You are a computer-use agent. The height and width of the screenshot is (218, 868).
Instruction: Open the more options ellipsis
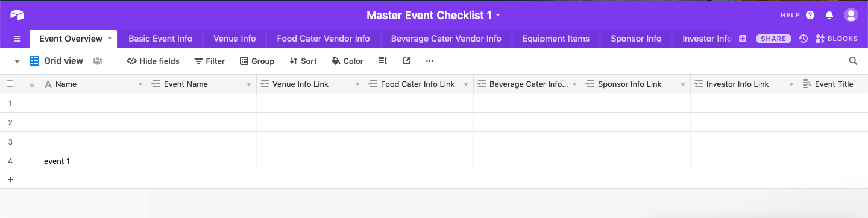coord(429,61)
